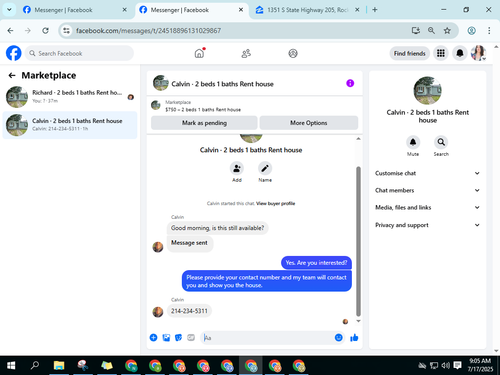Click the chat scrollbar thumb

point(358,241)
